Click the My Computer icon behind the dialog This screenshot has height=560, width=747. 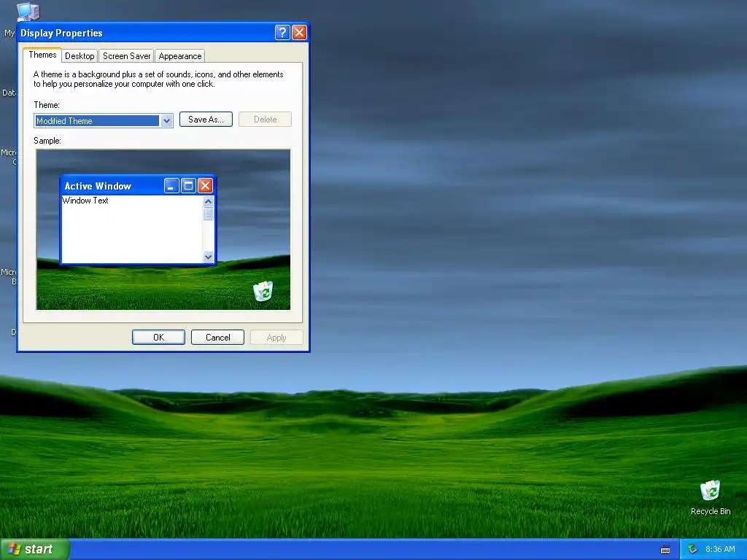[28, 12]
